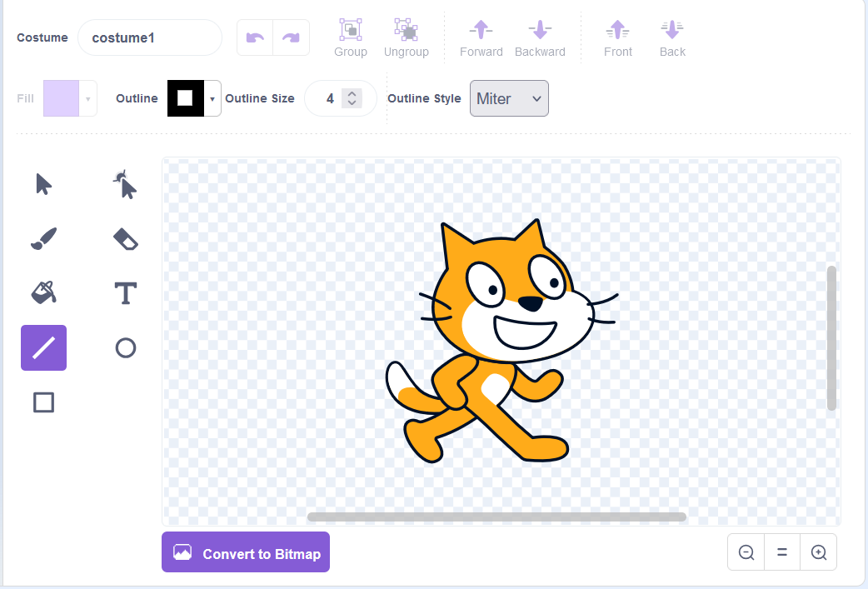Select the arrow Select tool
This screenshot has height=589, width=868.
pyautogui.click(x=43, y=184)
